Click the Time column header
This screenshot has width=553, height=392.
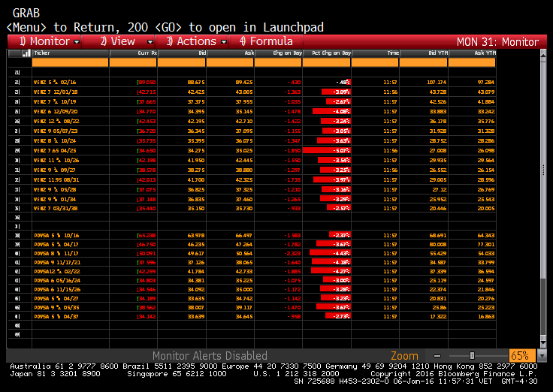375,53
